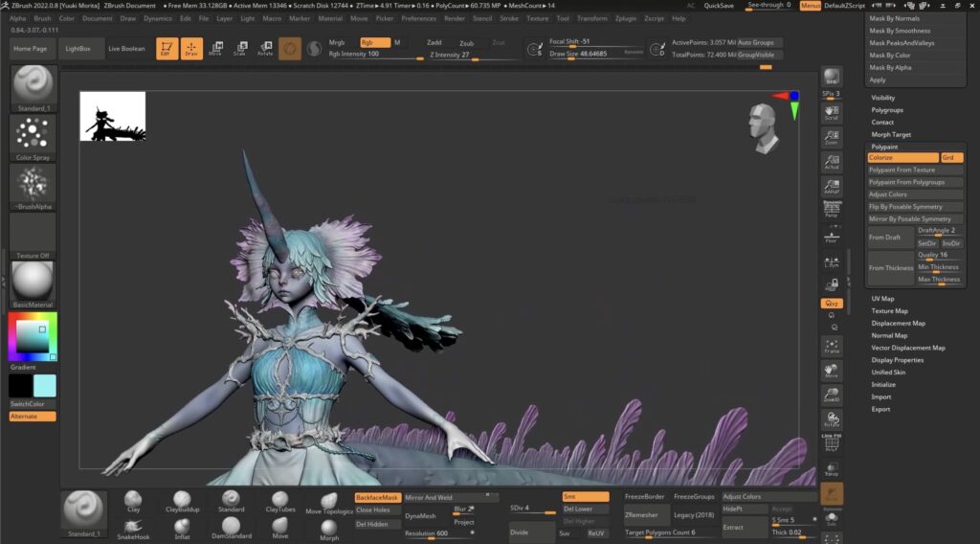980x544 pixels.
Task: Click the ZRemesher button
Action: pyautogui.click(x=641, y=515)
